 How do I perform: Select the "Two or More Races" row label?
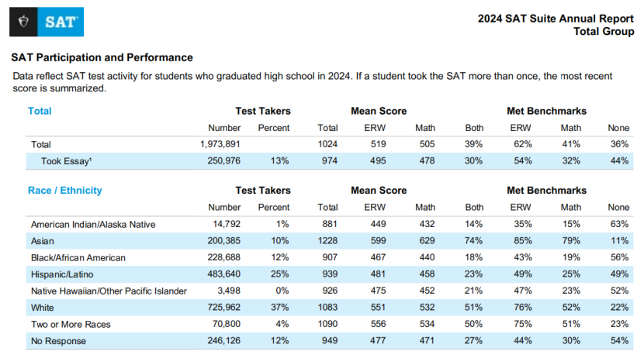pyautogui.click(x=68, y=323)
